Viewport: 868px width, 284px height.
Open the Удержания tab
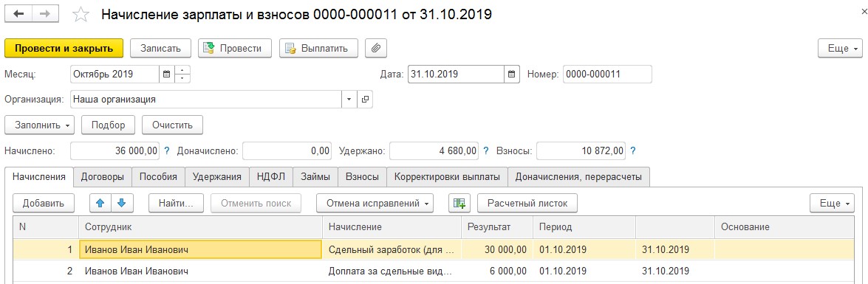[217, 177]
